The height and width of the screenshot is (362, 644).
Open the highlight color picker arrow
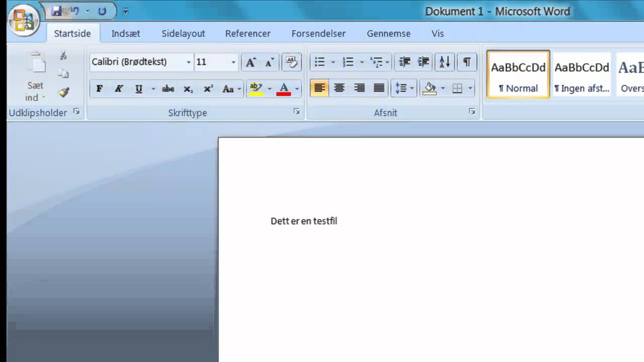click(270, 89)
